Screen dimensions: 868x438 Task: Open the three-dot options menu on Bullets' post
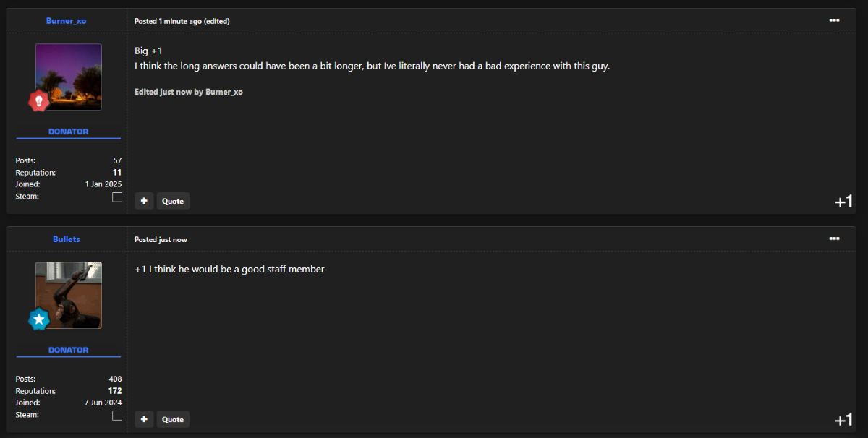click(834, 239)
